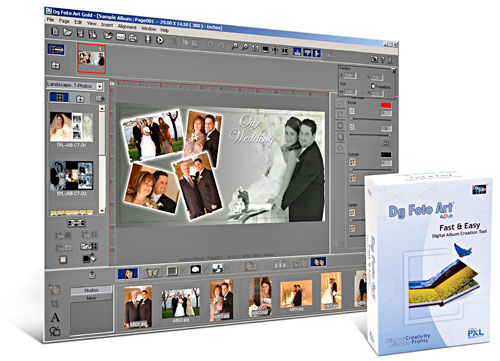500x361 pixels.
Task: Toggle the Proportional checkbox
Action: [373, 86]
